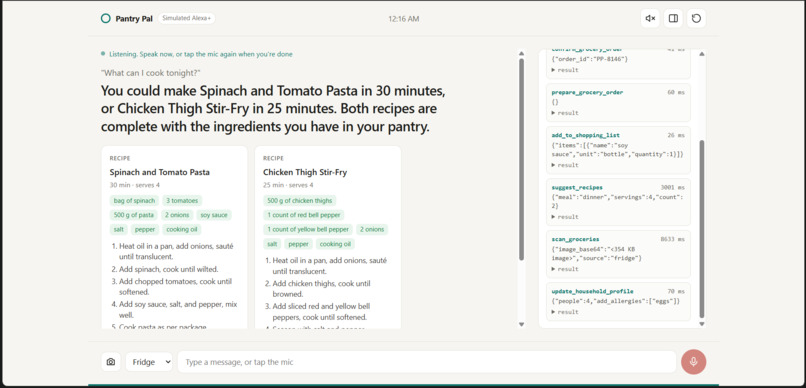
Task: Click '2 onions' tag in Stir-Fry card
Action: [x=372, y=229]
